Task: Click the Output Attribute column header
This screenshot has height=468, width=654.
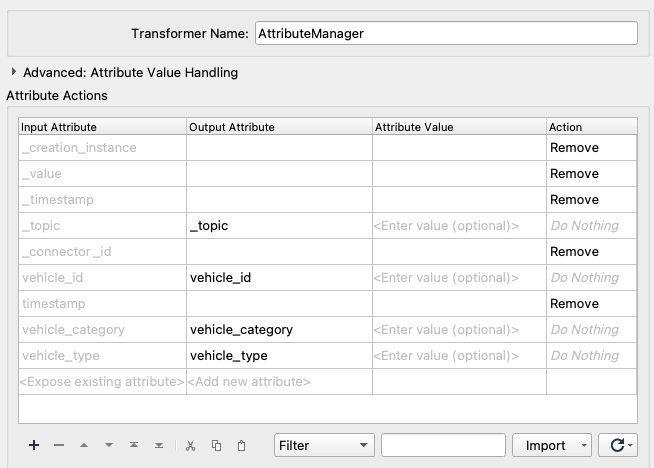Action: [x=279, y=127]
